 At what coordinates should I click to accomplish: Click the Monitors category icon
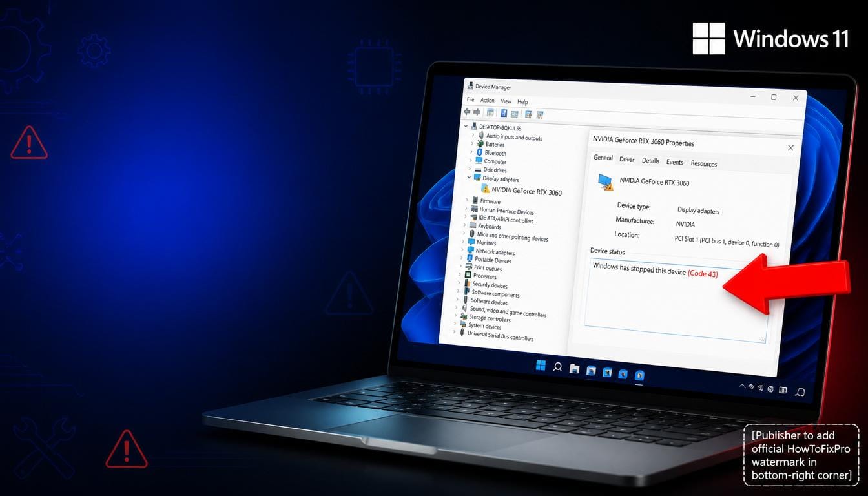(x=471, y=242)
